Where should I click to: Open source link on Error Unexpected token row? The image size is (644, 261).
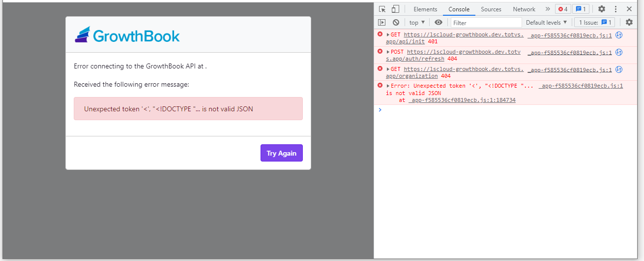(x=581, y=86)
